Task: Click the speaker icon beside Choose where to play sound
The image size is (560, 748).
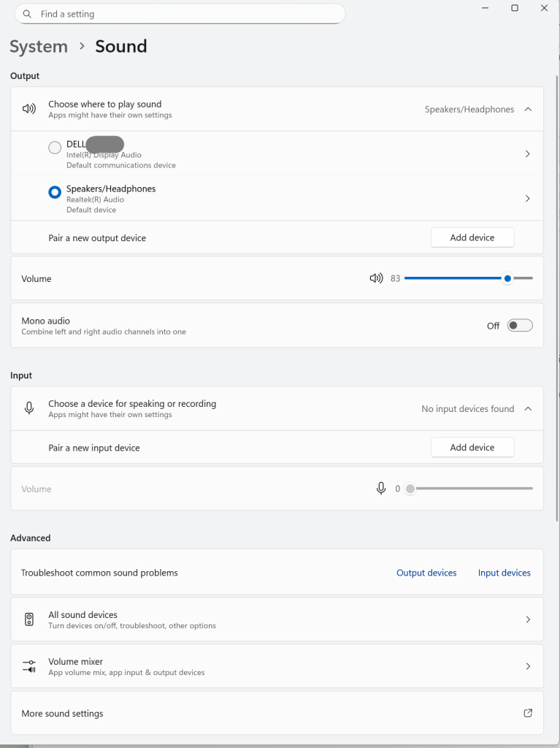Action: click(29, 109)
